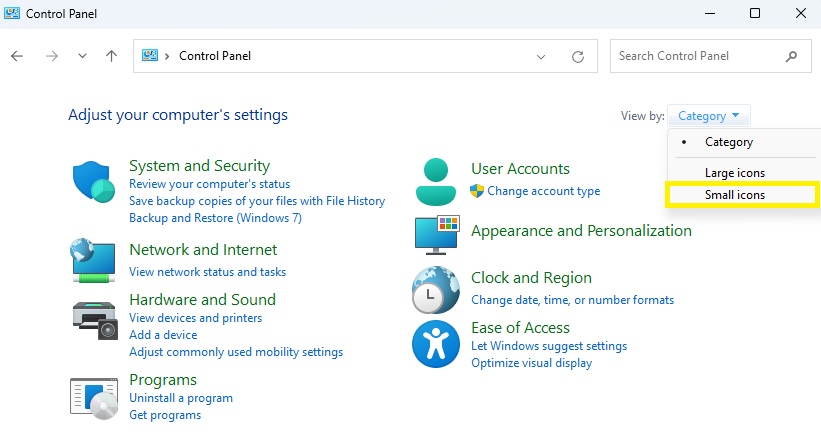
Task: Open the Hardware and Sound printer icon
Action: (x=95, y=320)
